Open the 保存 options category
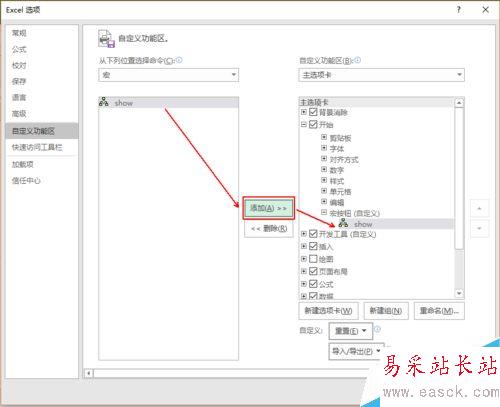 click(19, 81)
